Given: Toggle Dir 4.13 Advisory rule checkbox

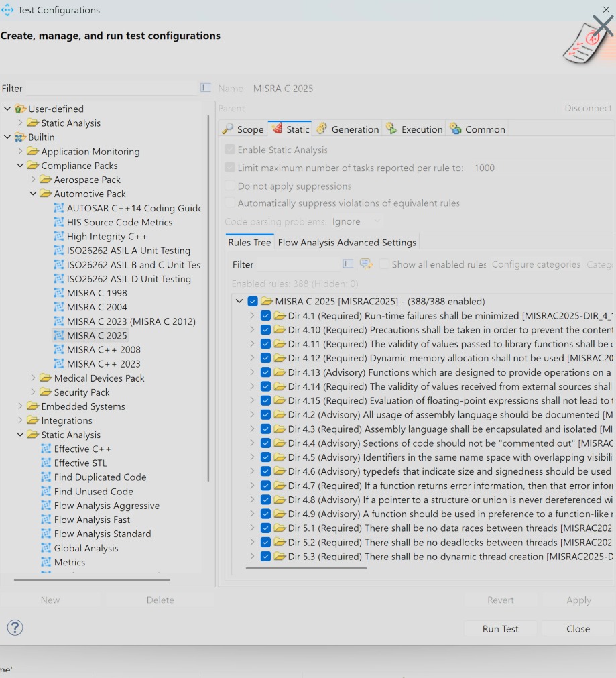Looking at the screenshot, I should click(x=266, y=372).
